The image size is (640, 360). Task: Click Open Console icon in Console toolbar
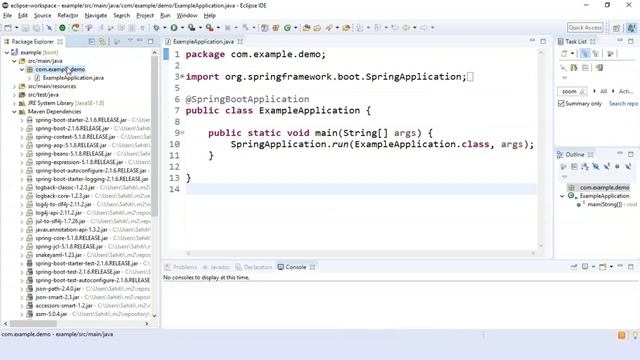pyautogui.click(x=602, y=267)
